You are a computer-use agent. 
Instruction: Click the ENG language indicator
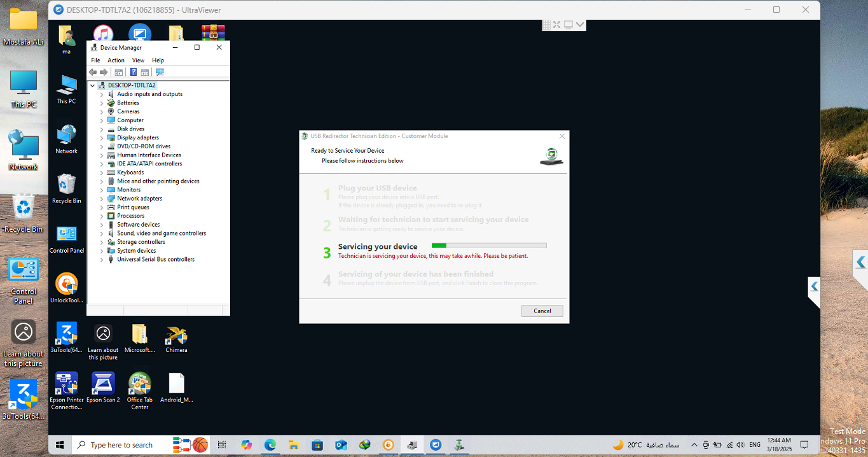754,445
